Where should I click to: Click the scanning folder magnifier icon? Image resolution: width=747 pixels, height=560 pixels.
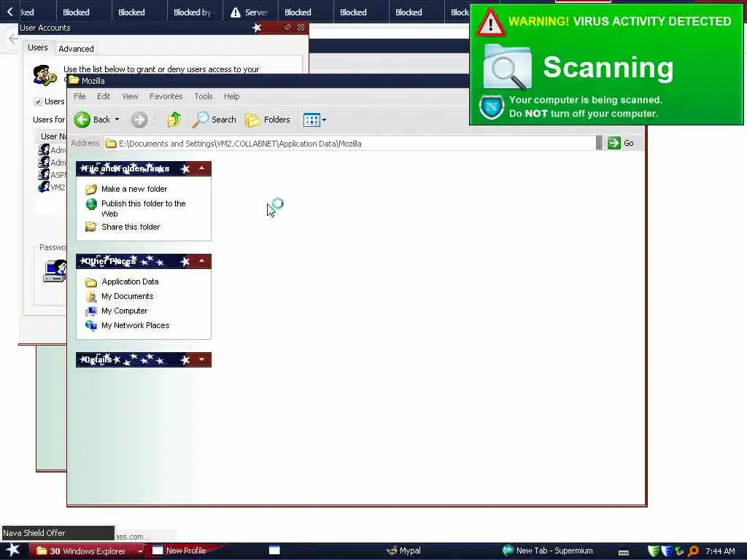[508, 67]
